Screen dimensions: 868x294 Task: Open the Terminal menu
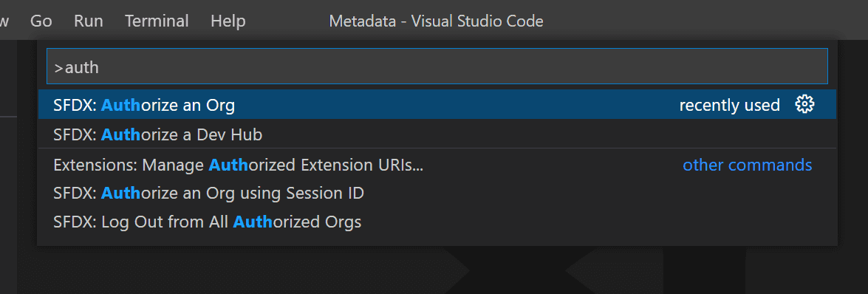(x=157, y=21)
